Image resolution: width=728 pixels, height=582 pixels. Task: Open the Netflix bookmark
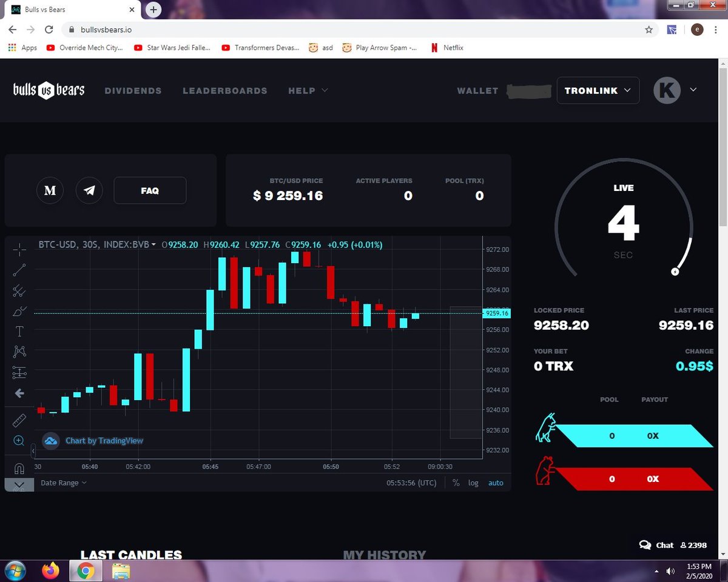tap(447, 47)
